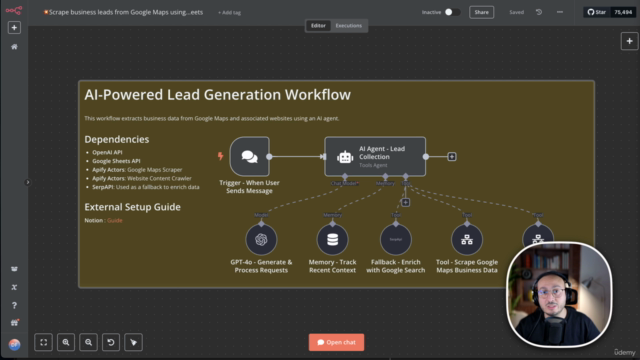Click the 75,494 star count
640x360 pixels.
point(623,12)
